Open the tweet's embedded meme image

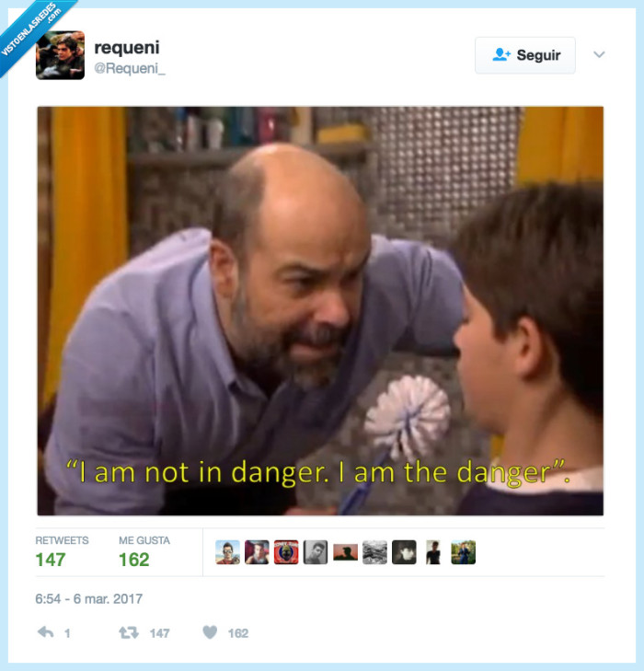point(320,311)
